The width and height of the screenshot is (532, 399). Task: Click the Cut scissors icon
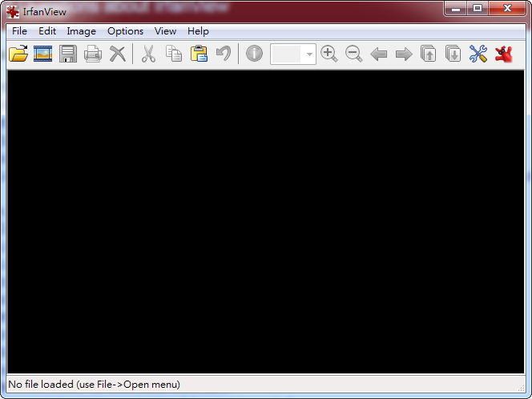(x=148, y=54)
